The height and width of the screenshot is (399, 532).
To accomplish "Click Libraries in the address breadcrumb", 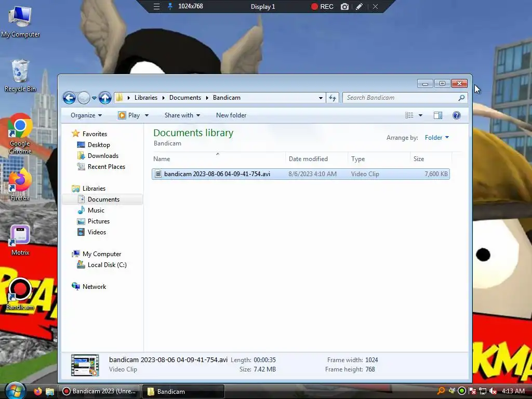I will 146,97.
